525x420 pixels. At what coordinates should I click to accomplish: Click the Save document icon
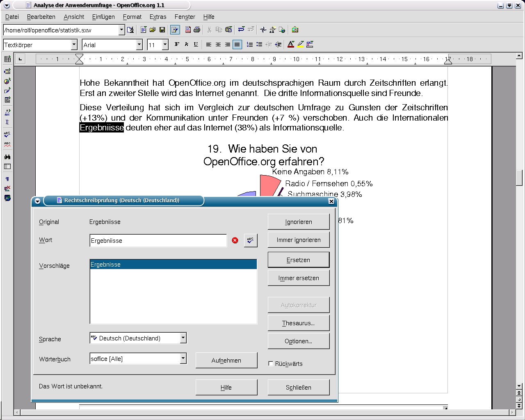162,30
